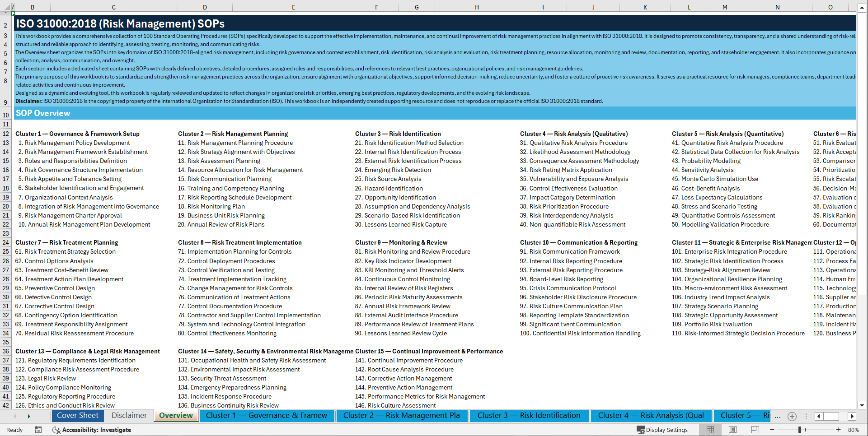Click the macro recording icon beside Ready
Viewport: 868px width, 436px height.
38,430
